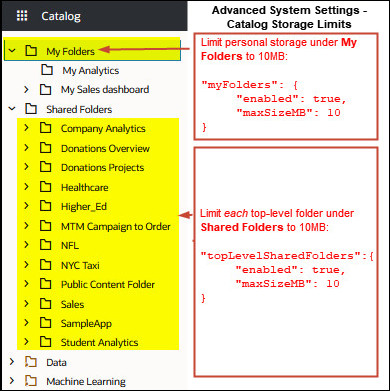Expand the Data folder chevron
Screen dimensions: 390x391
point(12,362)
